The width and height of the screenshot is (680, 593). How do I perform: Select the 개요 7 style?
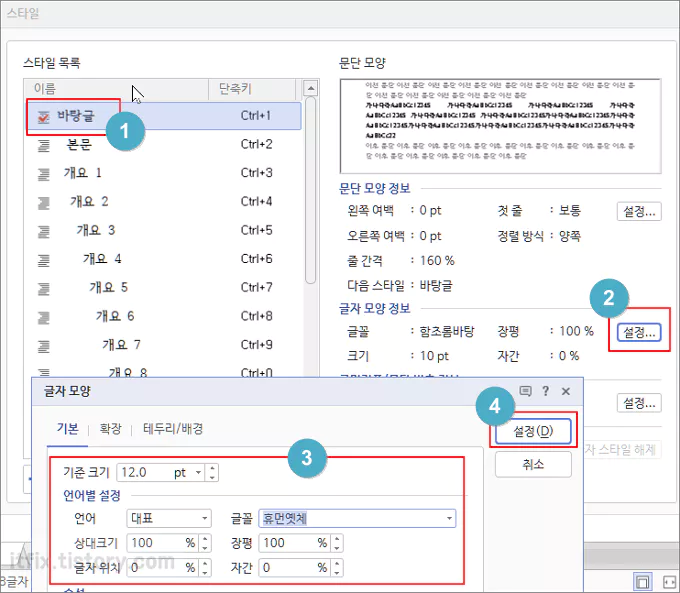click(x=163, y=345)
